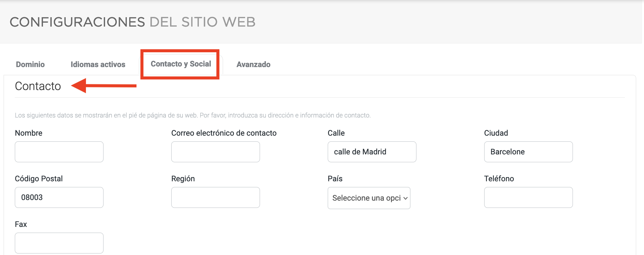Click the País label text

pos(335,179)
